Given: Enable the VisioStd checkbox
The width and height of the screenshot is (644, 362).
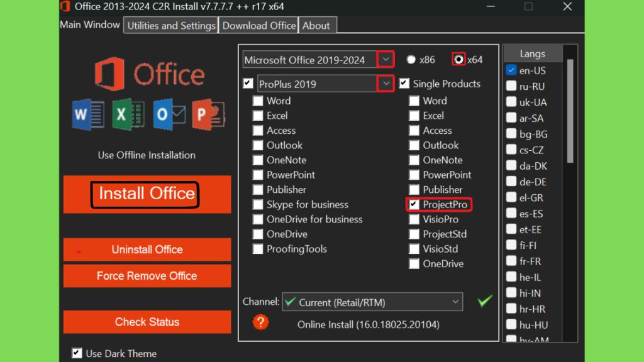Looking at the screenshot, I should (x=414, y=249).
